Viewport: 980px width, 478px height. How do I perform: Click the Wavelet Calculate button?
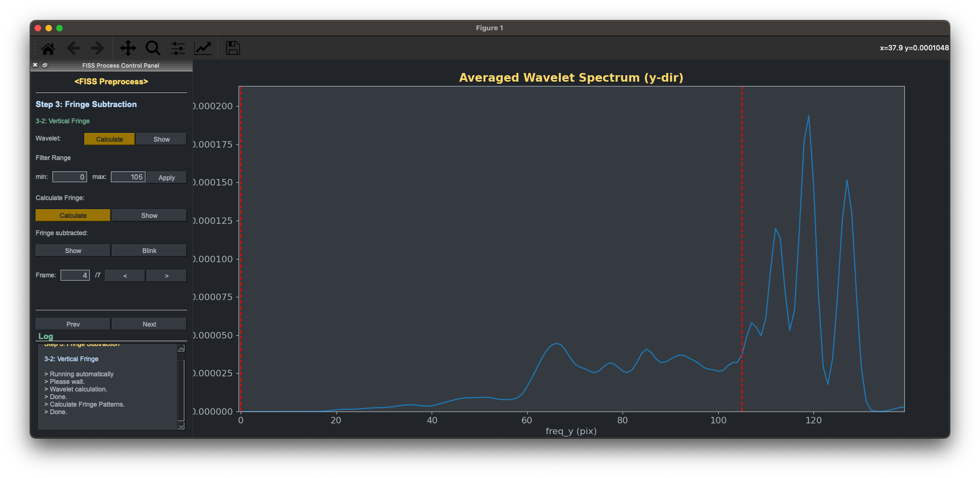(x=109, y=139)
